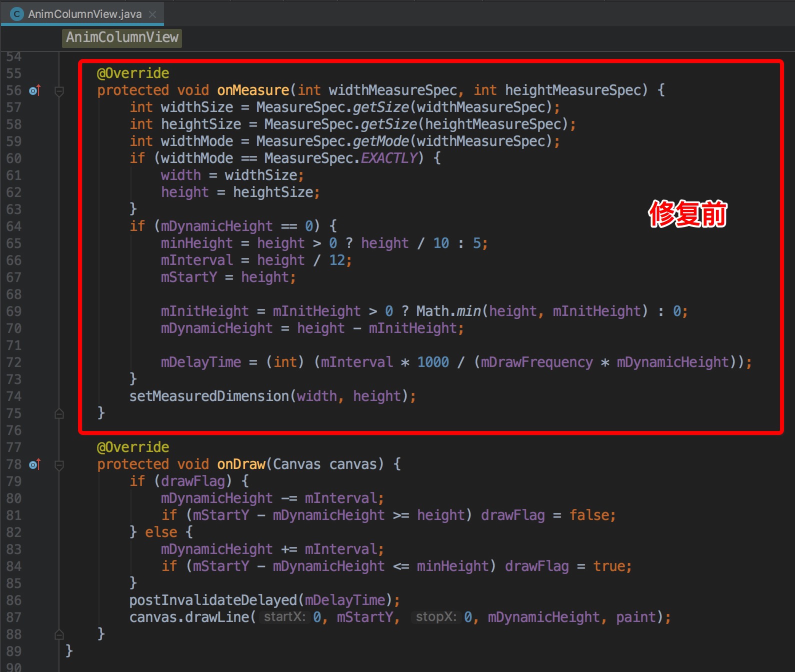Collapse the onMeasure method fold marker
The width and height of the screenshot is (795, 672).
pyautogui.click(x=59, y=91)
